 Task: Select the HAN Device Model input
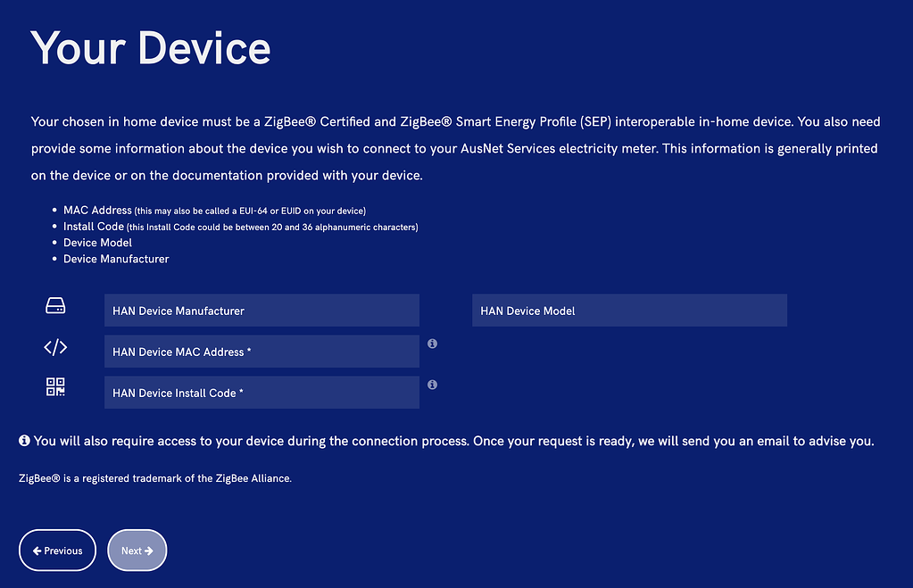pos(629,311)
